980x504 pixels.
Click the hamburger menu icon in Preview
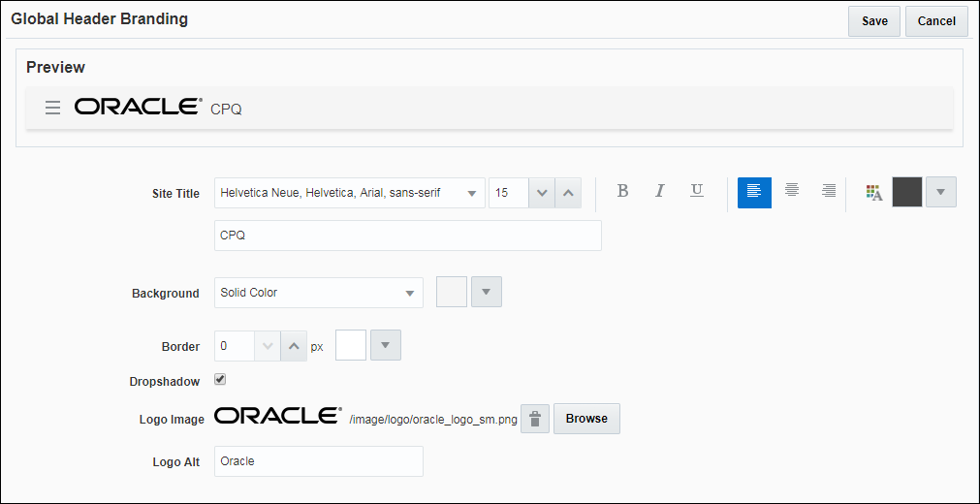point(53,108)
